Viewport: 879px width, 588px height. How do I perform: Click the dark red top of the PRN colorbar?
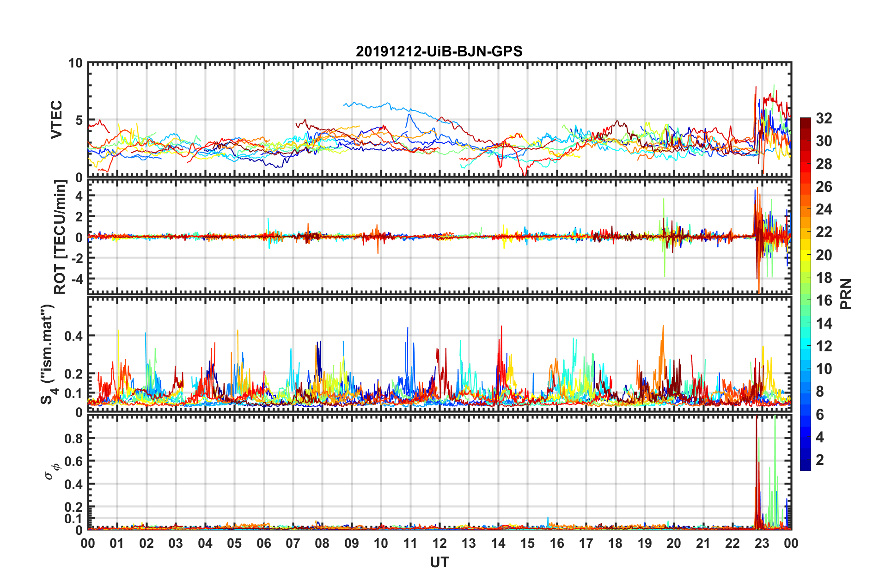[806, 122]
